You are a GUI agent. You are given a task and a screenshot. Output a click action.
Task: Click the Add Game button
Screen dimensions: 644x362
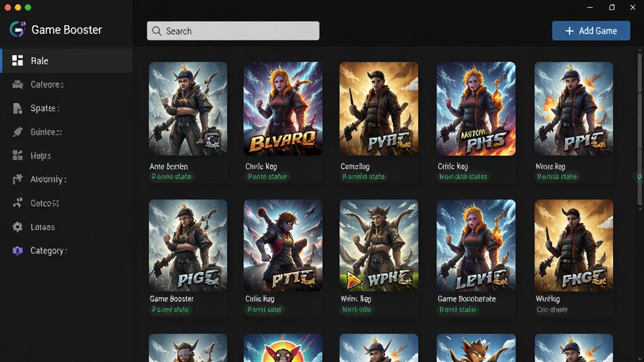click(x=591, y=31)
